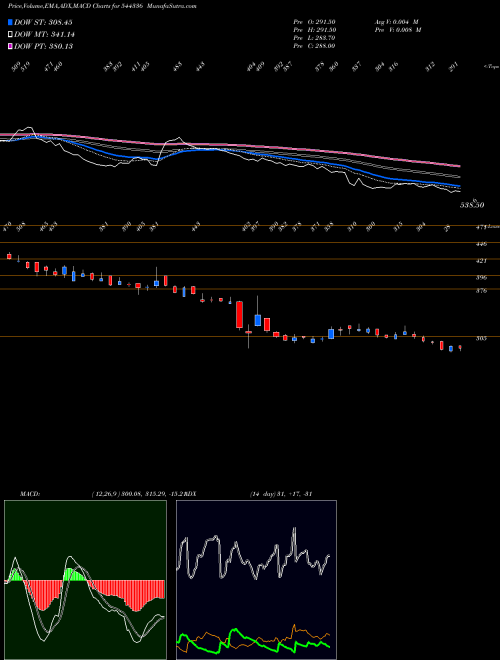Click the pink long-term EMA line's right end
The image size is (500, 660).
pos(458,165)
